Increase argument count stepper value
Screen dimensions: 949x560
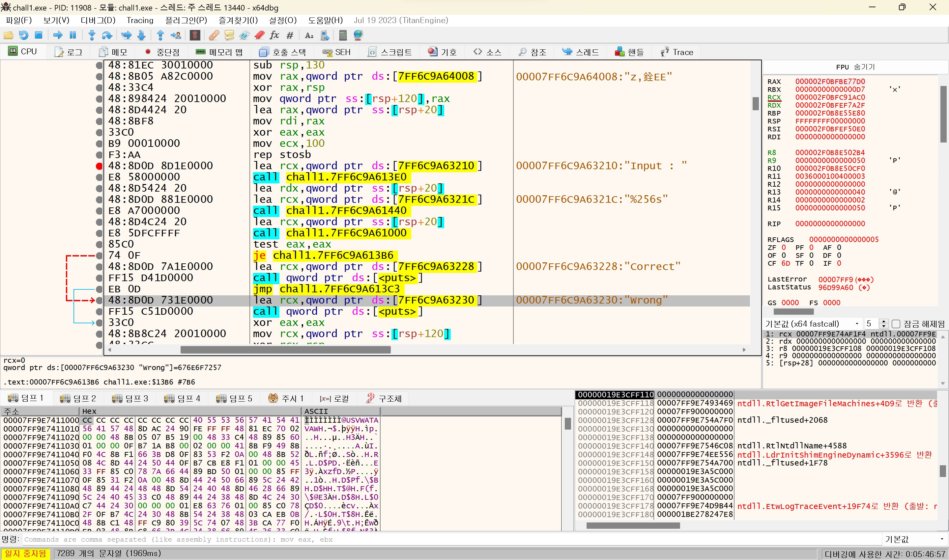pyautogui.click(x=883, y=322)
